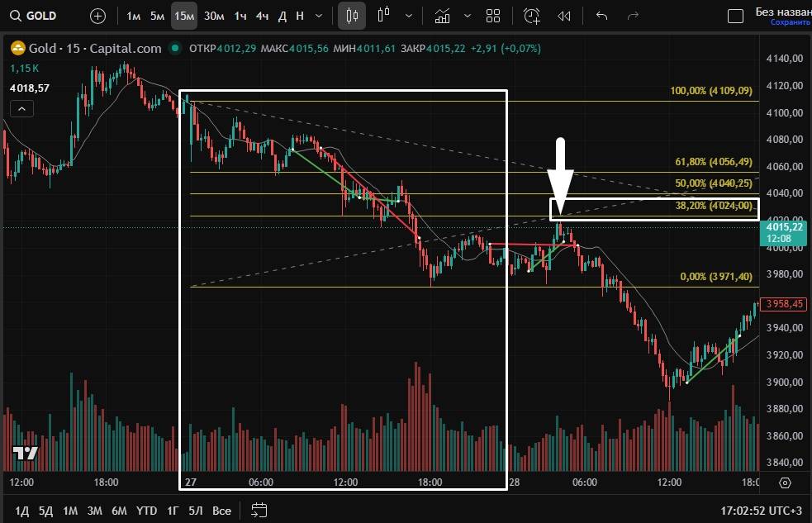This screenshot has height=523, width=812.
Task: Open the candlestick chart type selector
Action: coord(353,16)
